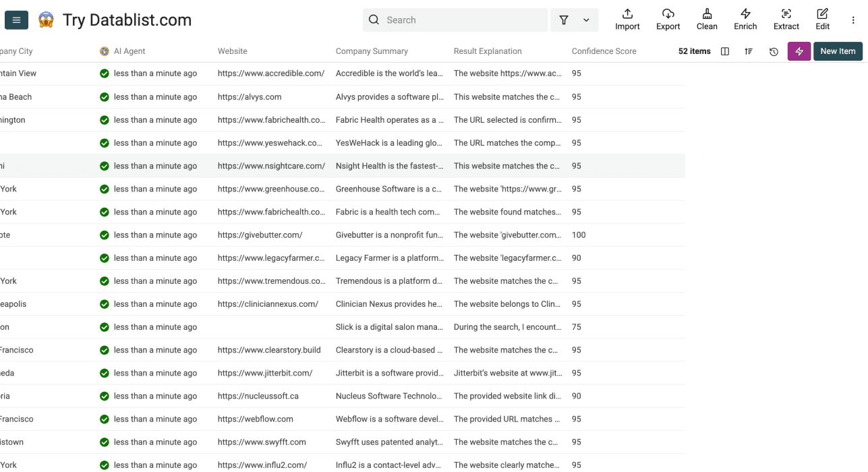Click the Import icon
868x472 pixels.
[627, 19]
